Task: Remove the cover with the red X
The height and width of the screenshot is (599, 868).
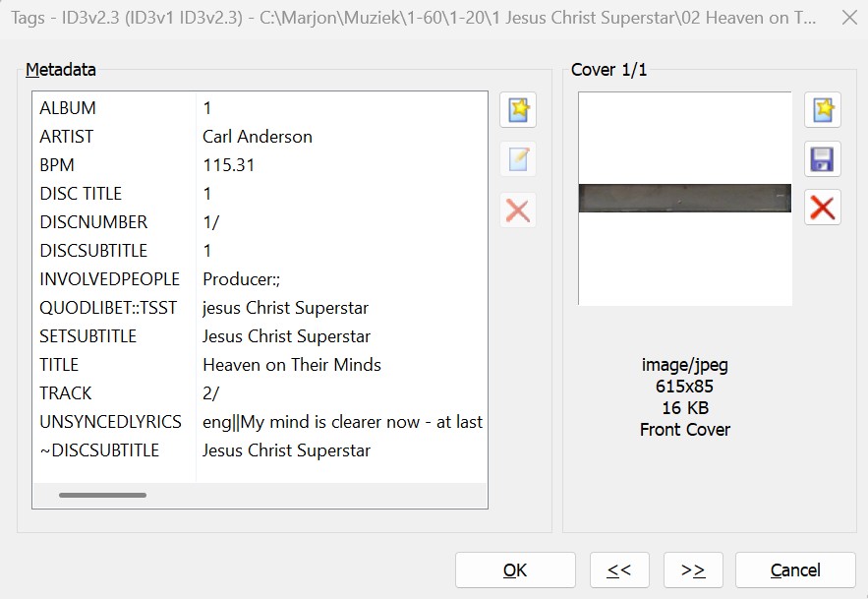Action: point(823,208)
